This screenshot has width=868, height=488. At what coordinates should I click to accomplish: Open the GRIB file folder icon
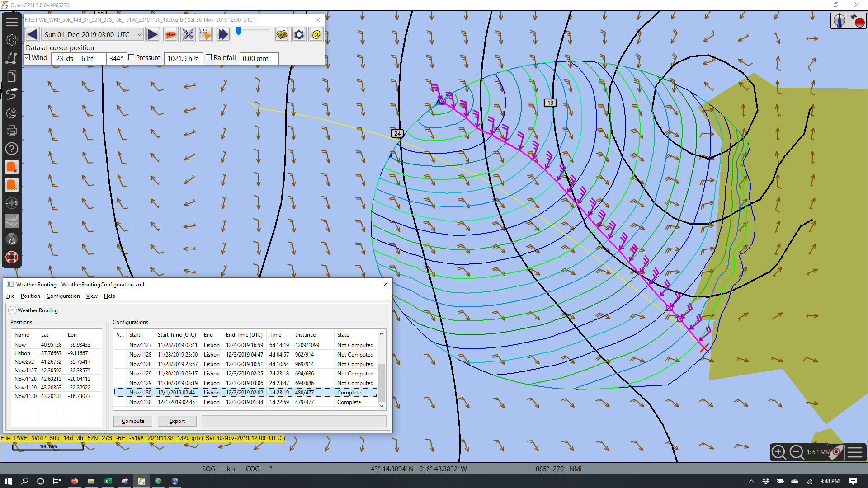[282, 35]
